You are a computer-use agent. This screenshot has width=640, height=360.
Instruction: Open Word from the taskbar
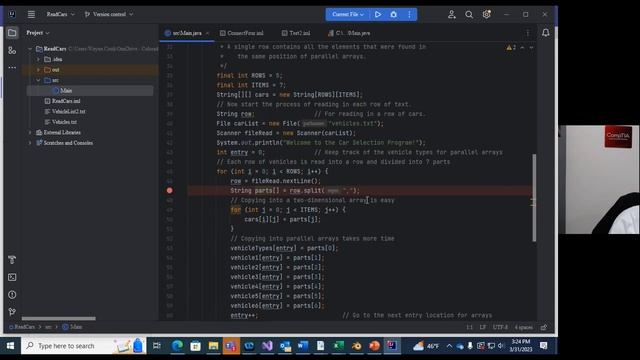(x=302, y=346)
